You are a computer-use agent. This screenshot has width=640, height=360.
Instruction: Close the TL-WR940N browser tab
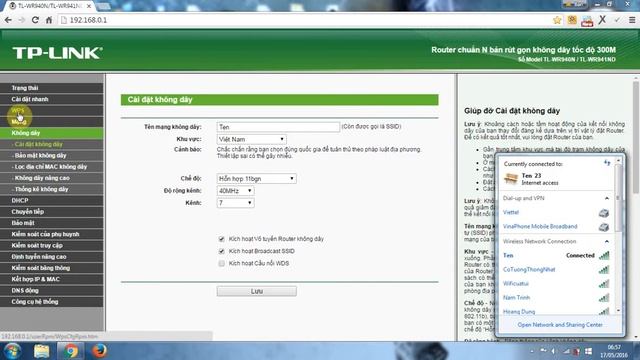point(89,6)
